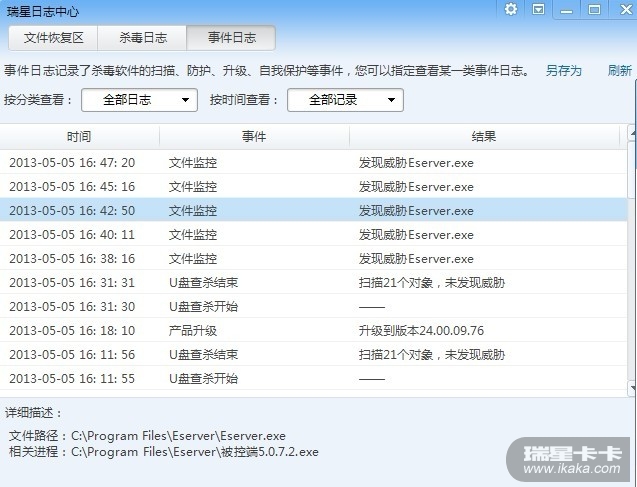Viewport: 637px width, 487px height.
Task: Click result 升级到版本24.00.09.76
Action: [421, 331]
